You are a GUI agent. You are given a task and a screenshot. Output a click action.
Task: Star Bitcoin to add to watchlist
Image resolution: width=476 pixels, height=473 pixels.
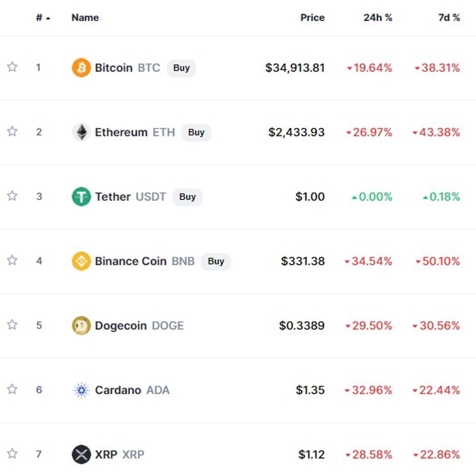[12, 67]
